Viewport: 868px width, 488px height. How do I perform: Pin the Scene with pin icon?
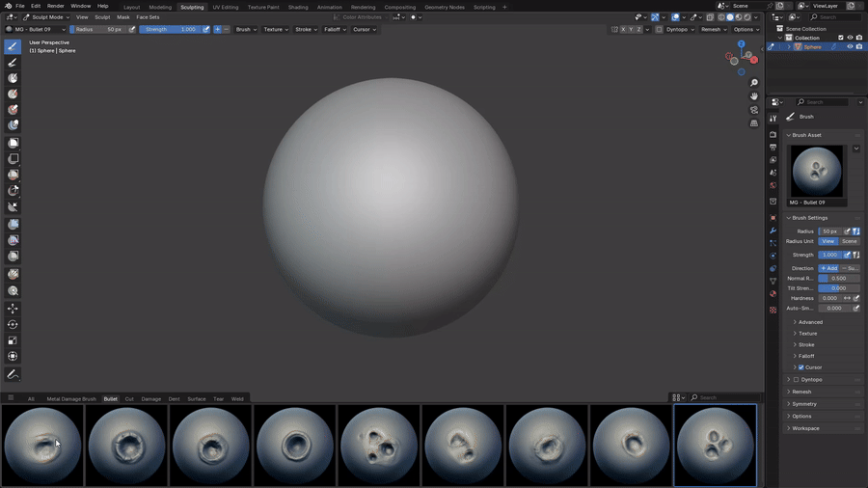tap(770, 6)
